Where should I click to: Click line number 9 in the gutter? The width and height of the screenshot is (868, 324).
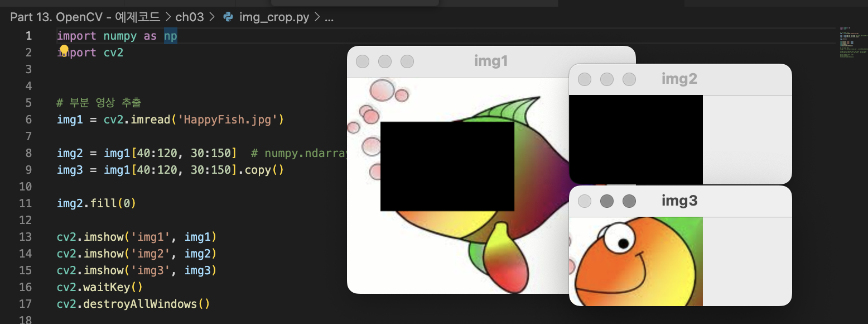pyautogui.click(x=28, y=170)
